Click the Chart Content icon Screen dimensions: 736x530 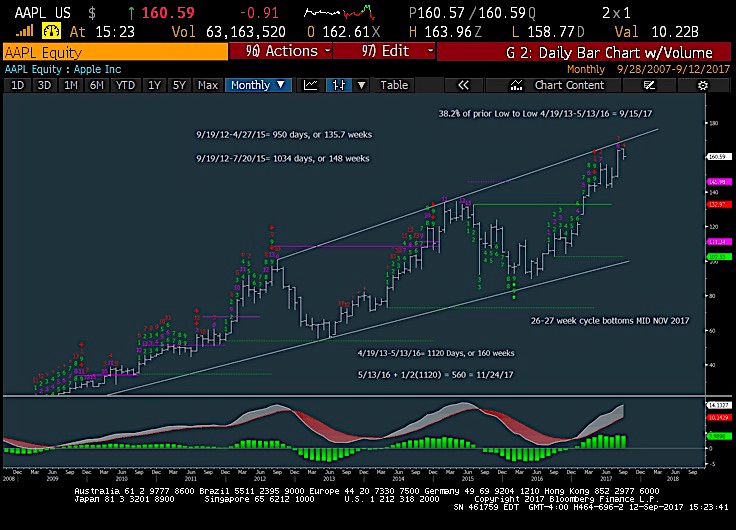[517, 85]
